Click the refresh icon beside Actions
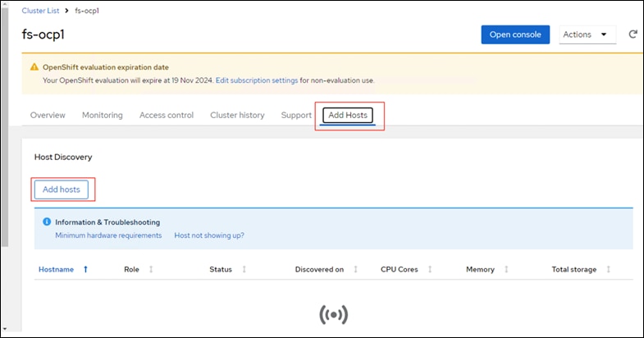The height and width of the screenshot is (338, 644). tap(633, 34)
